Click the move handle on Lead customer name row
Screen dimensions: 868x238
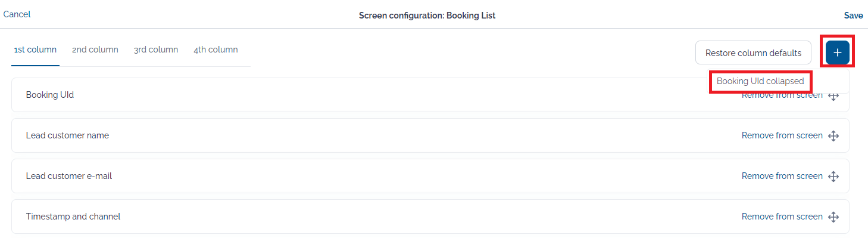click(x=833, y=136)
